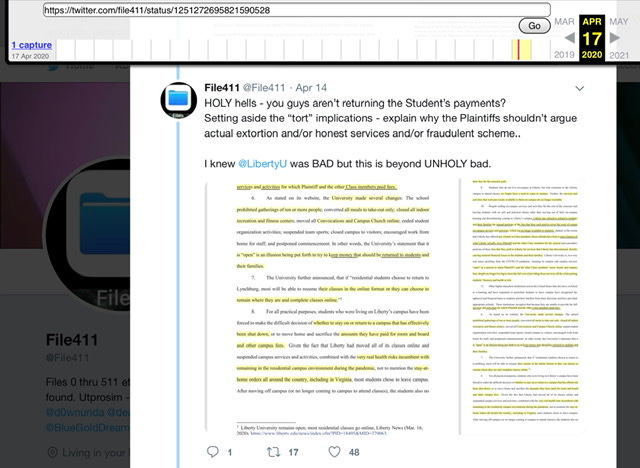This screenshot has height=468, width=640.
Task: Open the '1 capture' link
Action: (31, 45)
